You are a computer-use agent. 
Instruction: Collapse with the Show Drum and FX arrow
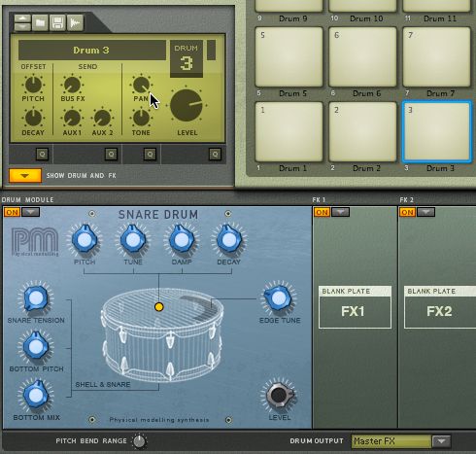point(25,176)
